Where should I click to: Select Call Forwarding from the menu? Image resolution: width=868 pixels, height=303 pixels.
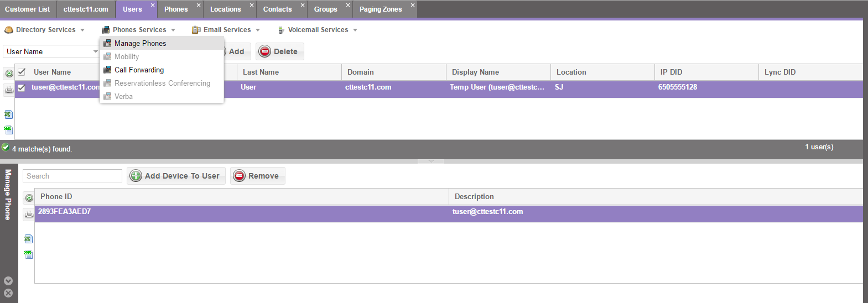pos(162,70)
